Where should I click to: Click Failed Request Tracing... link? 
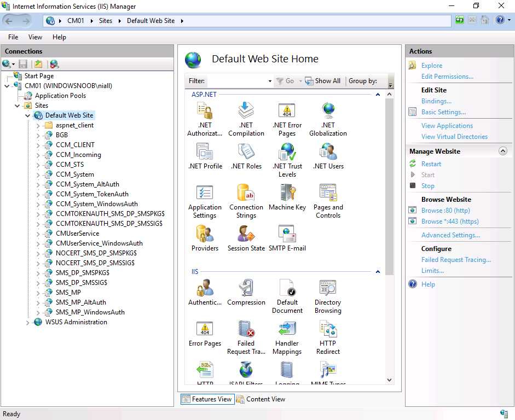[x=456, y=260]
